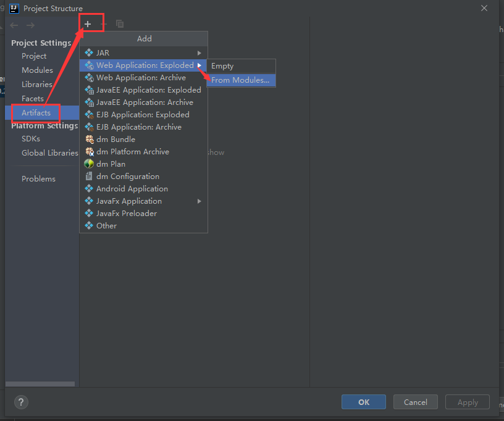Choose JavaFx Preloader menu entry

point(143,213)
